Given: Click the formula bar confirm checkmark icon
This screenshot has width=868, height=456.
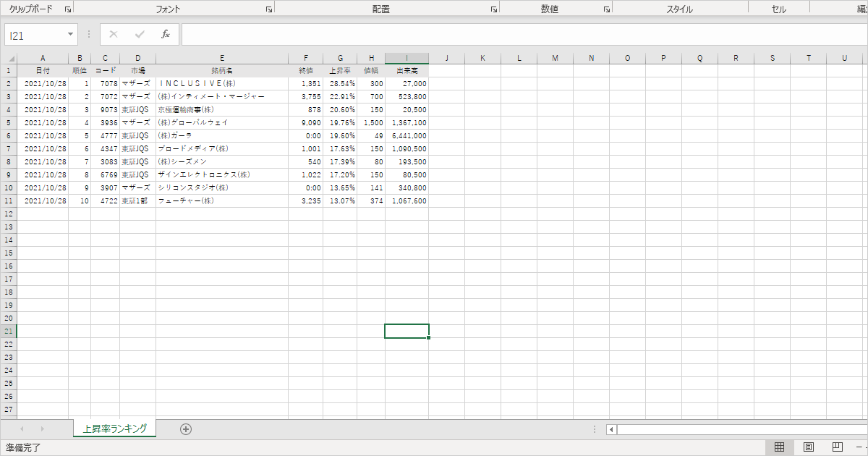Looking at the screenshot, I should pyautogui.click(x=140, y=34).
